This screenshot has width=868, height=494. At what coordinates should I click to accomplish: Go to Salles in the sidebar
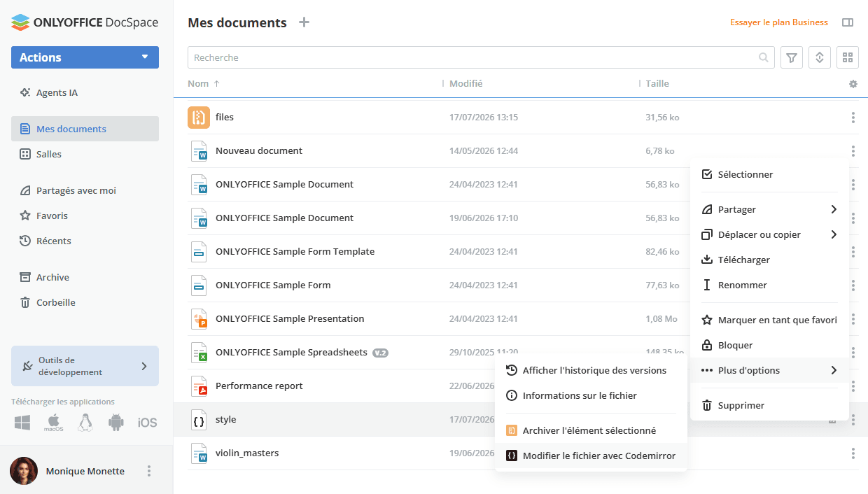point(85,154)
